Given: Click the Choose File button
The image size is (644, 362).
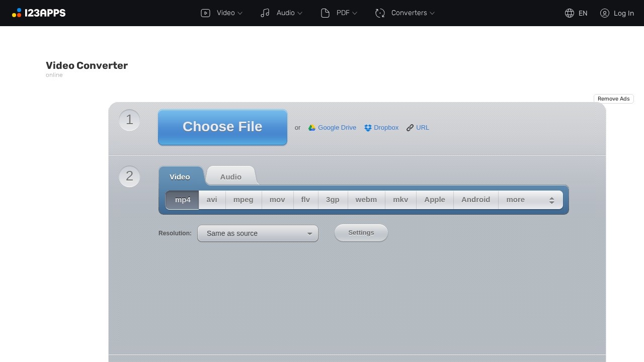Looking at the screenshot, I should 222,127.
